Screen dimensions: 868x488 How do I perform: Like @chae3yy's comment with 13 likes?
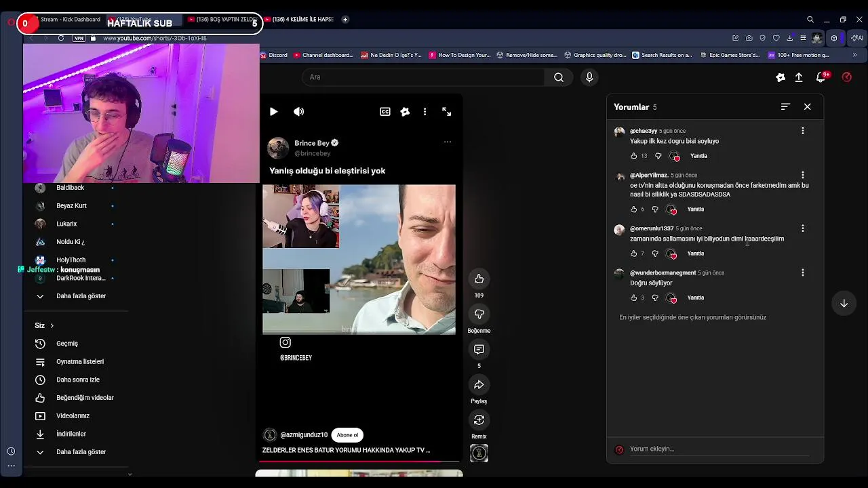click(x=634, y=156)
